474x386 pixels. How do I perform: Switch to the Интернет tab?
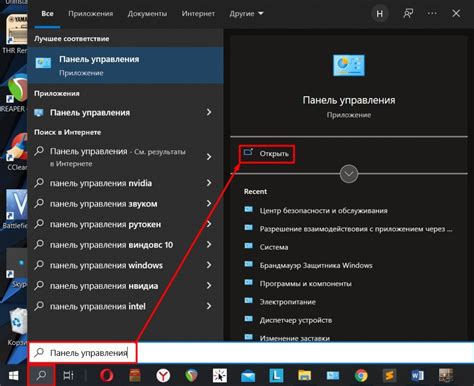coord(198,14)
